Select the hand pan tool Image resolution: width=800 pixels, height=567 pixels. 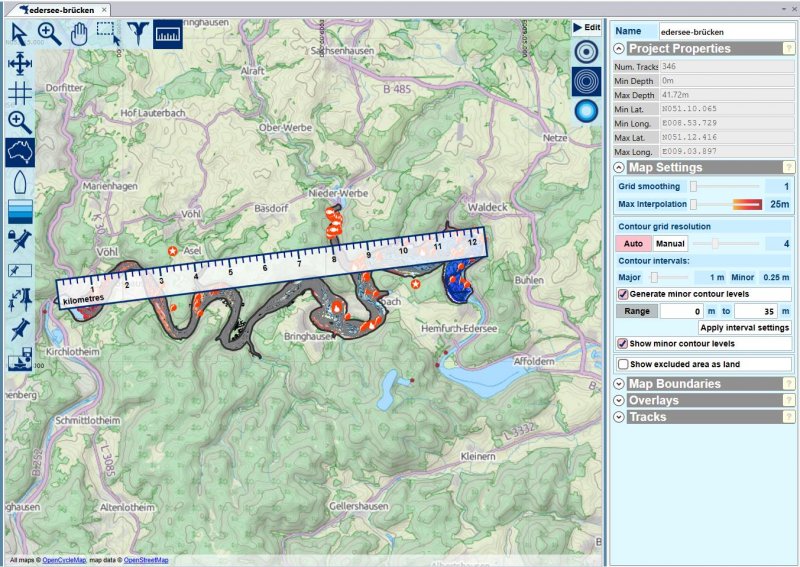[79, 33]
